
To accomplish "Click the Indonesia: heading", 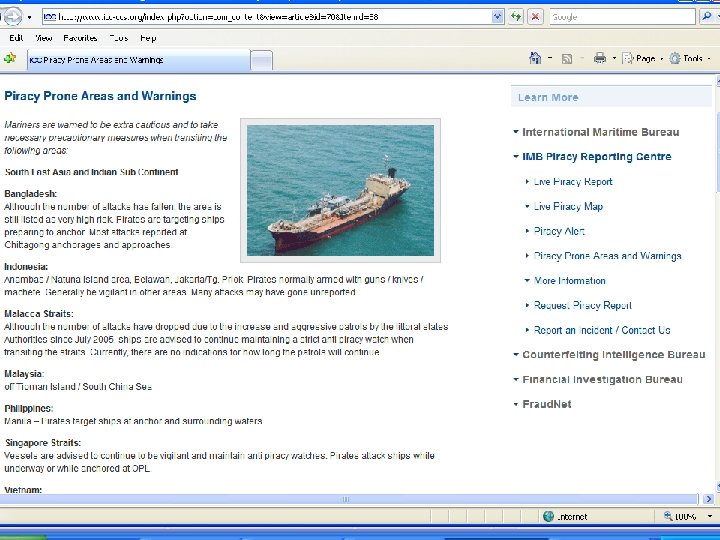I will [x=26, y=267].
